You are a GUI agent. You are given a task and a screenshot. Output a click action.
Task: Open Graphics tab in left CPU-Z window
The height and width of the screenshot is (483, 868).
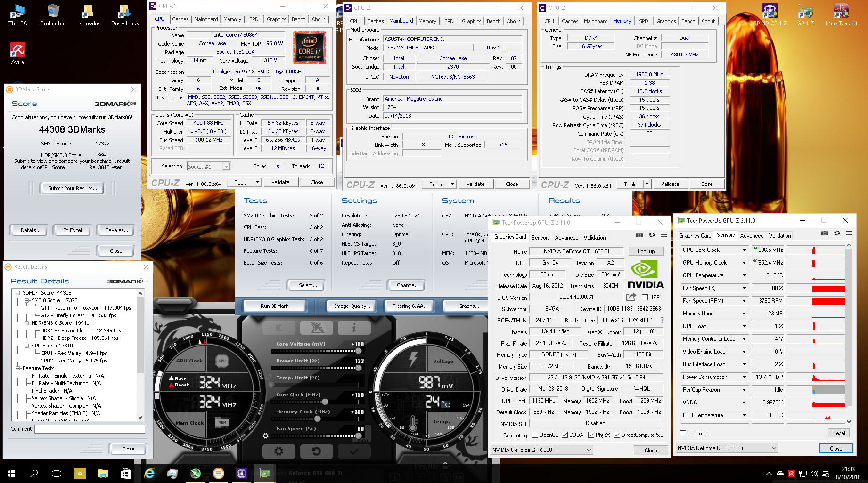click(277, 19)
